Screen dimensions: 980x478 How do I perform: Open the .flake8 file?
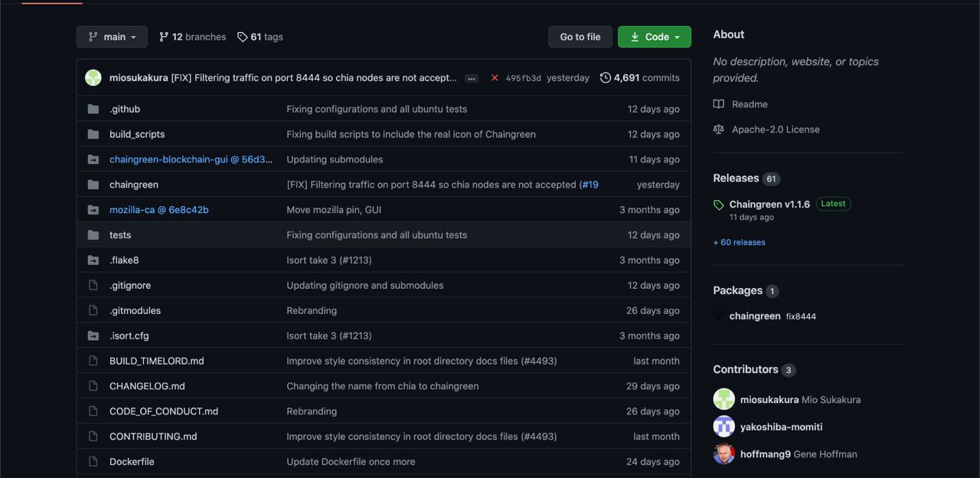(124, 260)
